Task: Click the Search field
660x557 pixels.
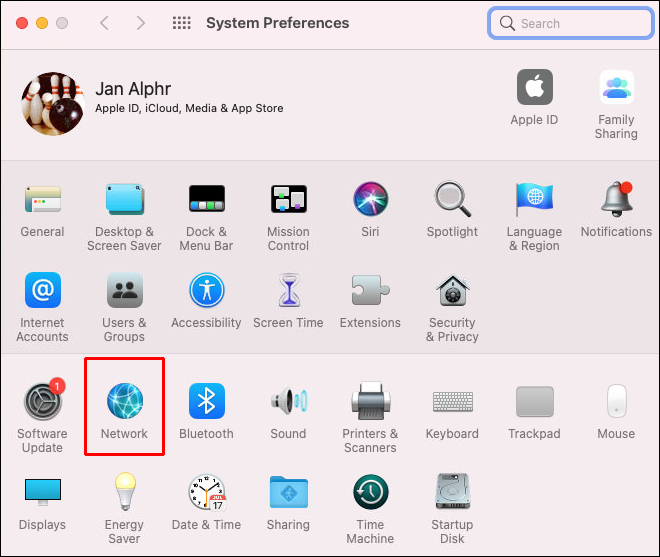Action: point(571,23)
